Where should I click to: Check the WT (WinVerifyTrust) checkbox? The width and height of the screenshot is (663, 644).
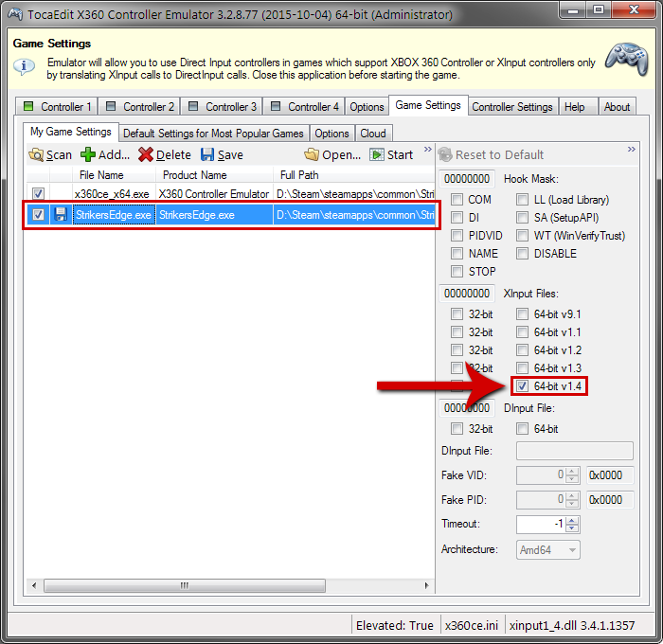tap(522, 235)
